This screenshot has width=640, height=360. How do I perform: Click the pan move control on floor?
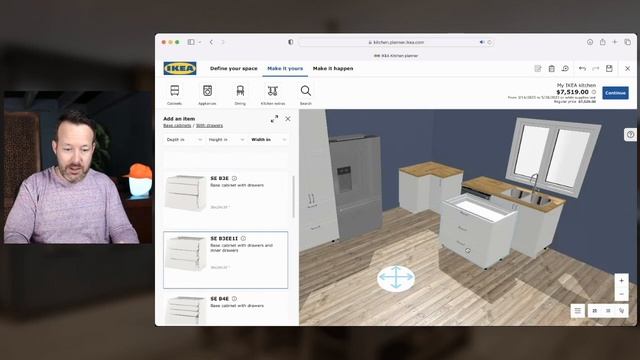396,278
